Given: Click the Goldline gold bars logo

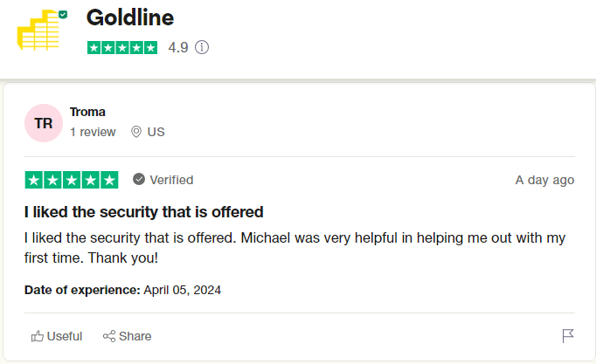Looking at the screenshot, I should click(x=39, y=32).
